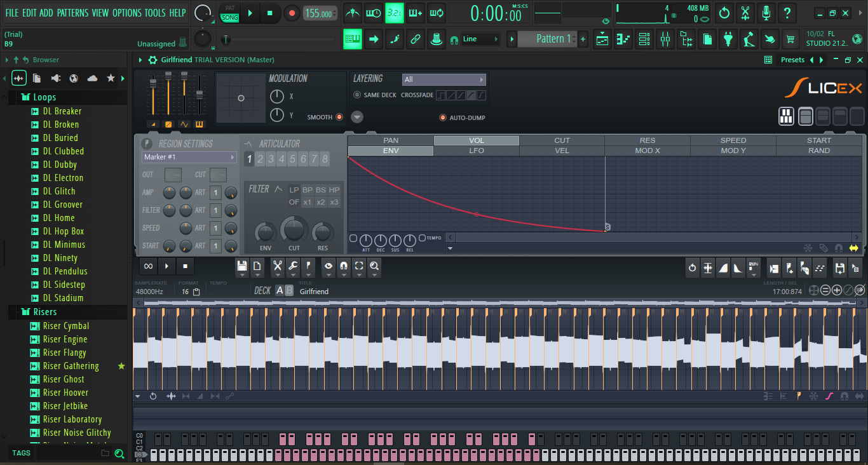Click the recording microphone icon in the toolbar

coord(766,13)
